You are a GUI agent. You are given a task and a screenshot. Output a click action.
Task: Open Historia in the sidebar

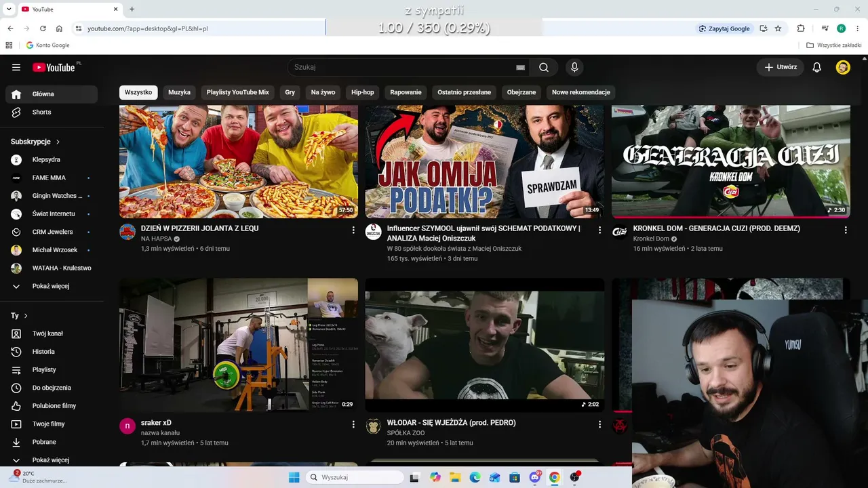tap(52, 352)
